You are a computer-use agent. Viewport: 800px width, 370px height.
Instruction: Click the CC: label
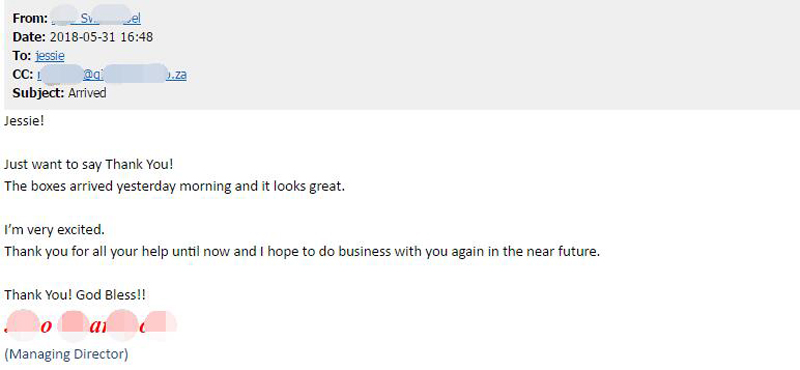point(23,75)
